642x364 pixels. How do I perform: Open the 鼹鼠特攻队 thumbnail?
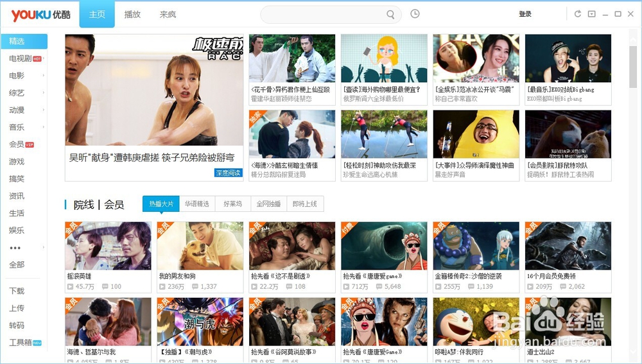pyautogui.click(x=568, y=134)
